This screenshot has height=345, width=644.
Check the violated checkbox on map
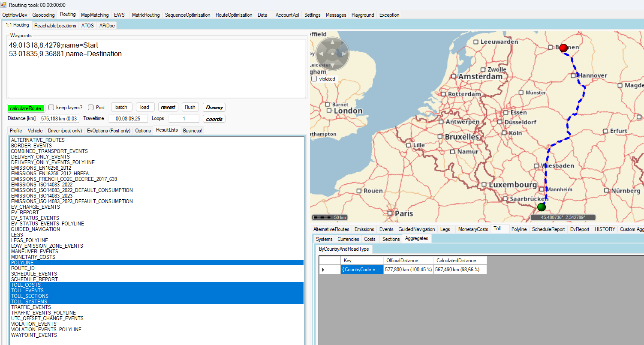[314, 79]
